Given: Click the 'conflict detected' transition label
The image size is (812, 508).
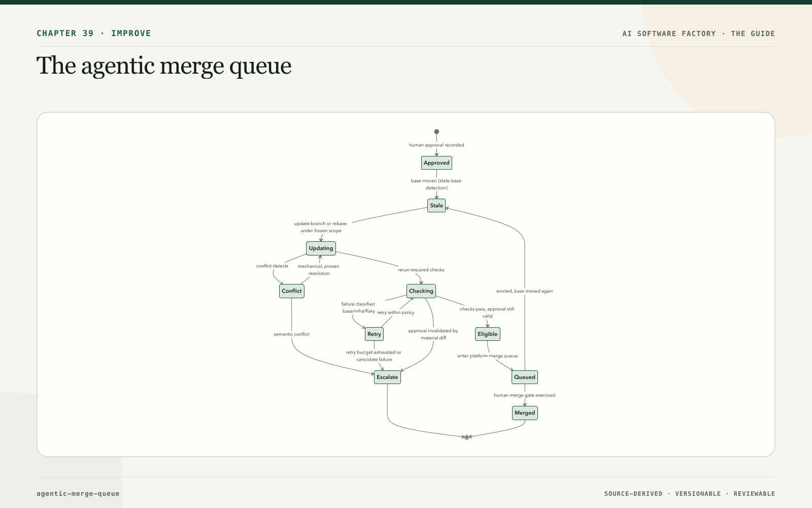Looking at the screenshot, I should (273, 266).
